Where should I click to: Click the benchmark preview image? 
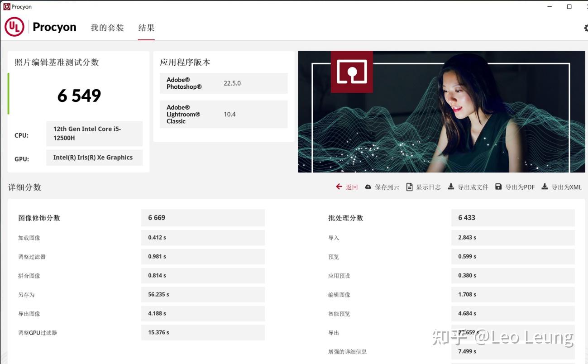coord(441,111)
